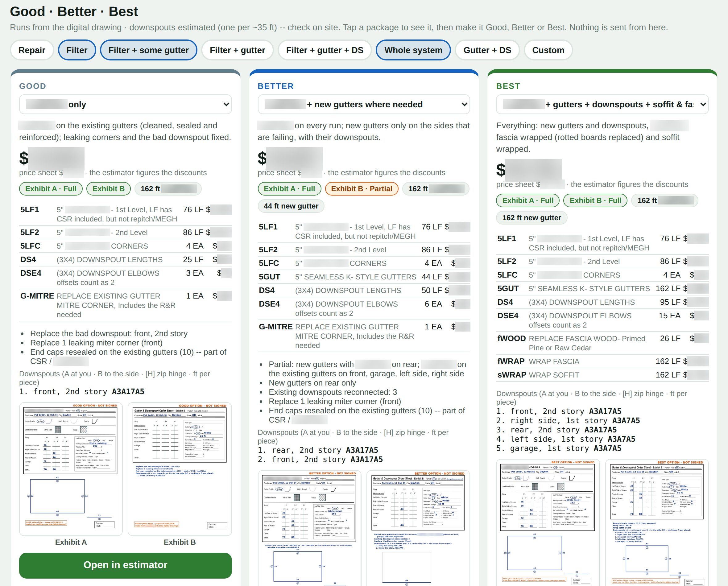Open GOOD option Exhibit B thumbnail
728x586 pixels.
click(x=180, y=469)
